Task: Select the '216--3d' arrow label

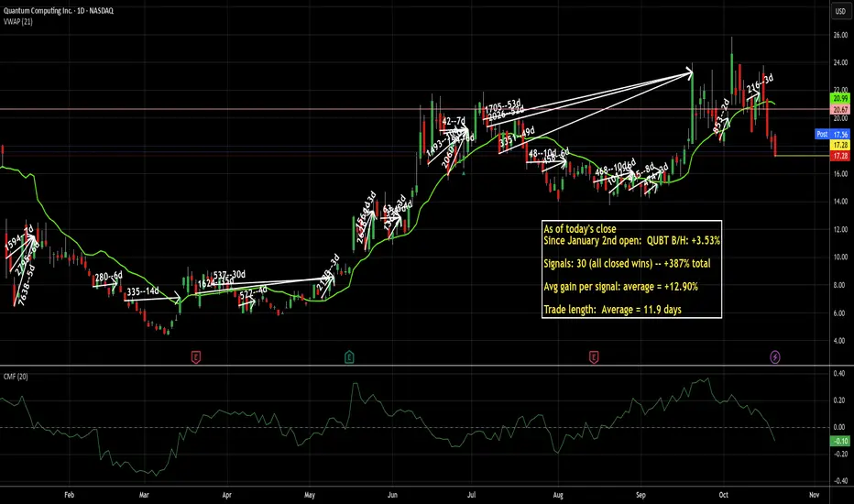Action: 760,83
